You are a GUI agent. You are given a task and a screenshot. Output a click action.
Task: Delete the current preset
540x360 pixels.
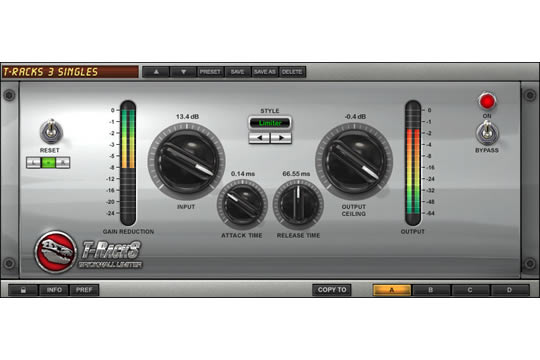coord(292,72)
